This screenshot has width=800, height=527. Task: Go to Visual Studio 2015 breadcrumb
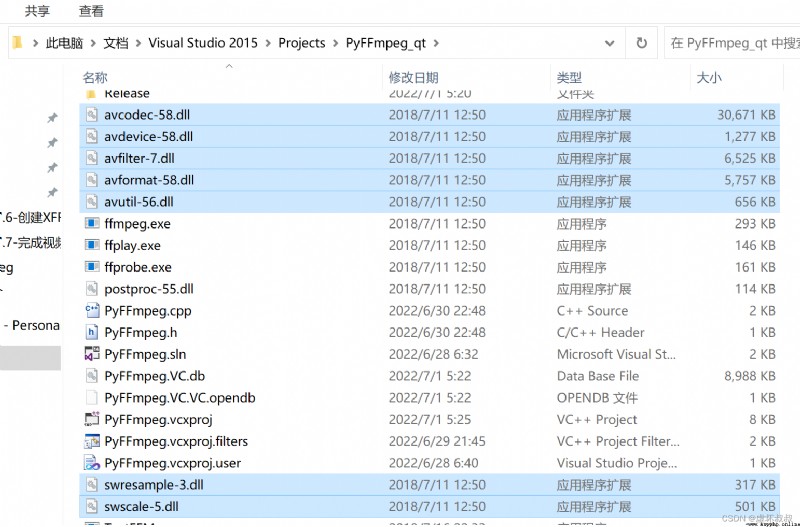(x=203, y=43)
